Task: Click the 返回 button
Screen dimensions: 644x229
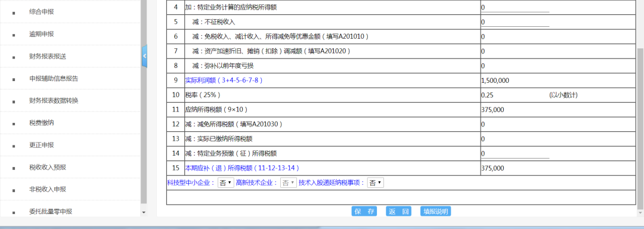Action: tap(398, 211)
